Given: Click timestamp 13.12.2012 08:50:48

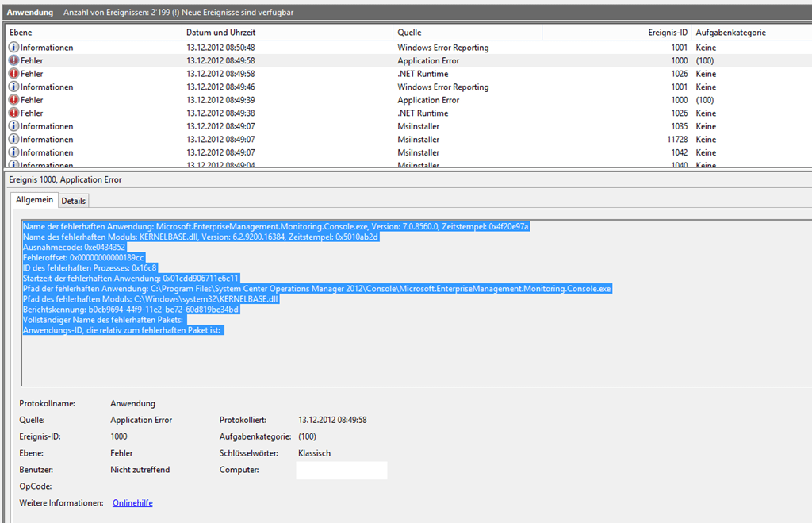Looking at the screenshot, I should point(220,47).
